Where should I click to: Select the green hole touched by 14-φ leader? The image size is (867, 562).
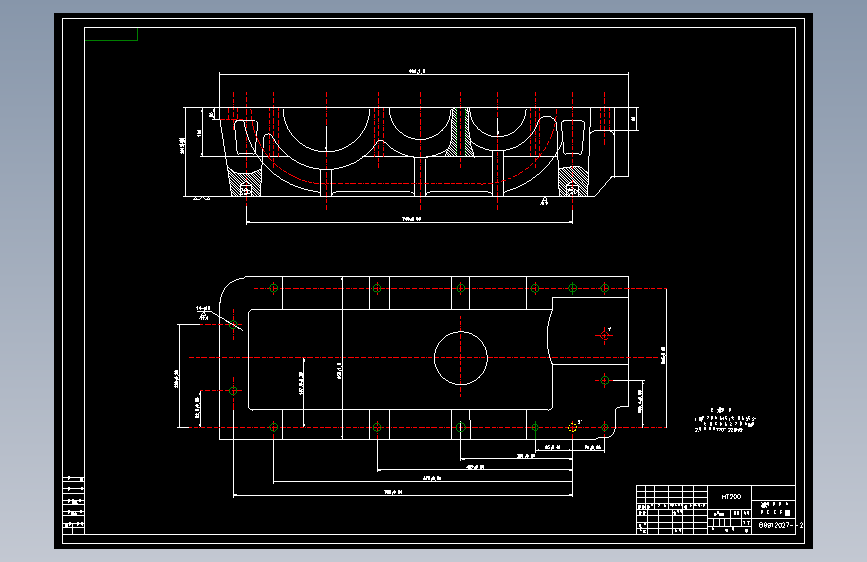pyautogui.click(x=233, y=325)
